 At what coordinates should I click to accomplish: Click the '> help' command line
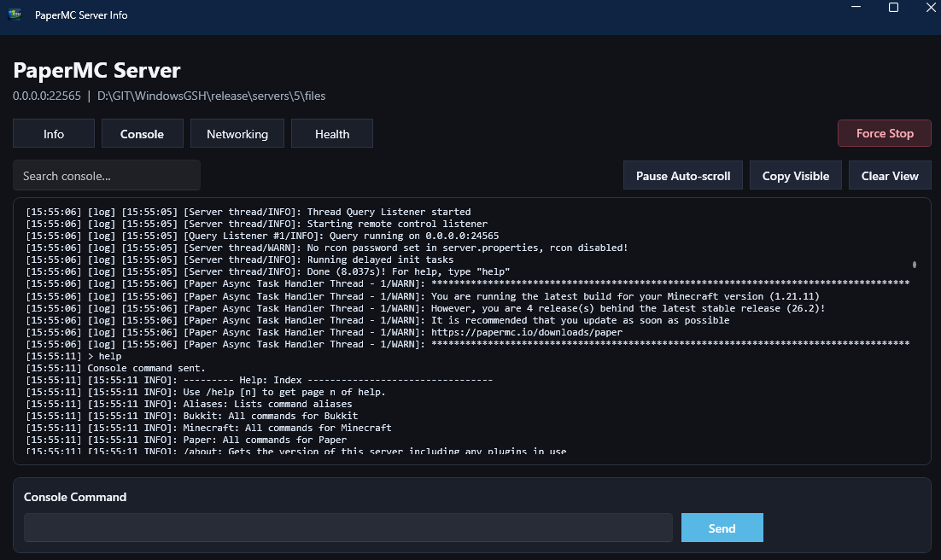(x=73, y=356)
